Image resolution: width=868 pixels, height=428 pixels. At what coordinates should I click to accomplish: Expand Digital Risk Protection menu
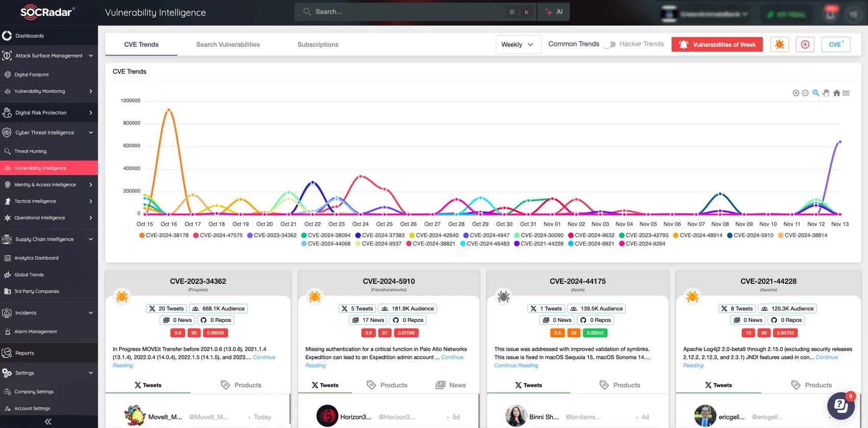tap(49, 113)
